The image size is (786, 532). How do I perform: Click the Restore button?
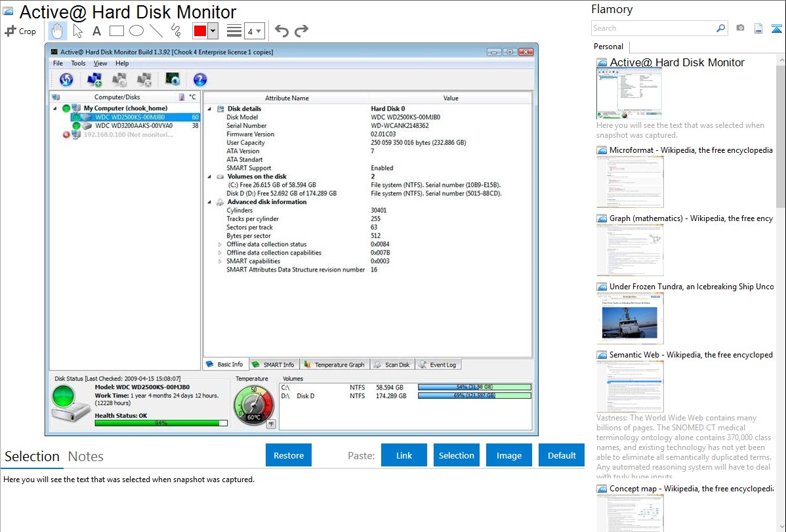point(289,455)
